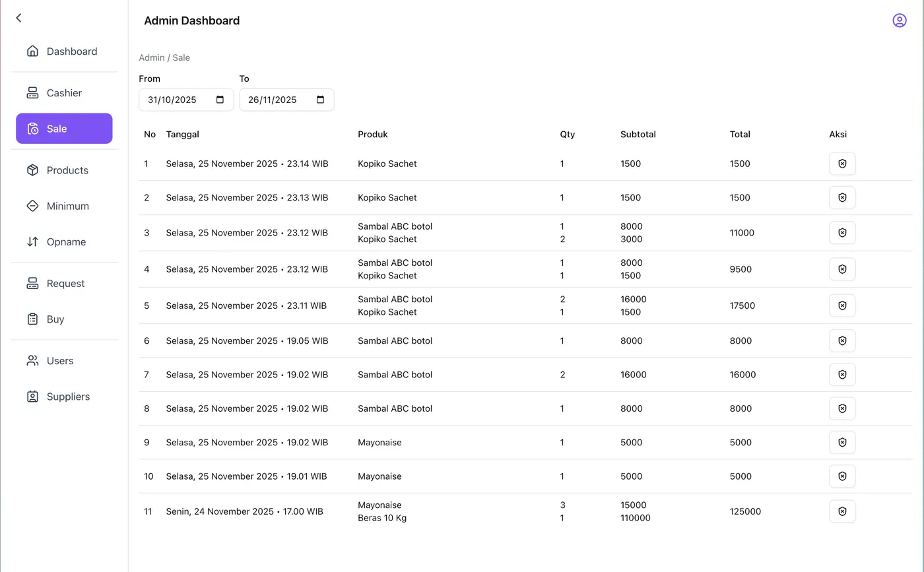Select the Beras 10 Kg product text
This screenshot has width=924, height=572.
[x=382, y=518]
